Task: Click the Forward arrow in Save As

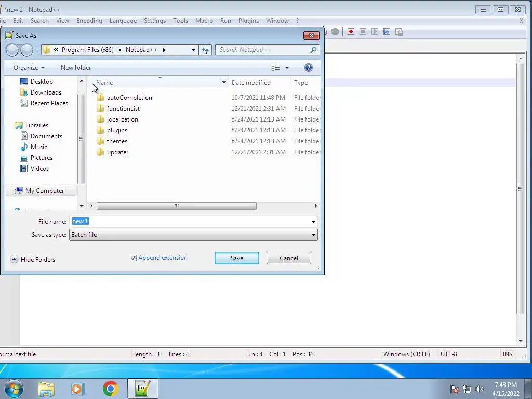Action: [x=26, y=50]
